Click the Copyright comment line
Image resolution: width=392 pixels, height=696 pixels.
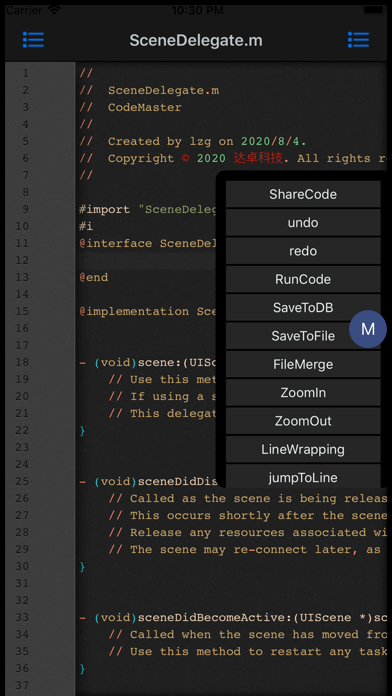coord(233,158)
